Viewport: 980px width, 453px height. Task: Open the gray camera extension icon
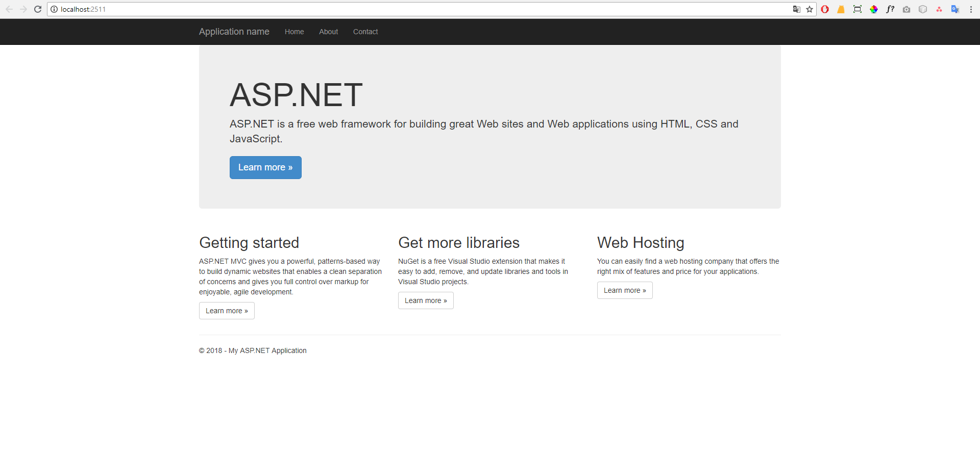point(906,9)
